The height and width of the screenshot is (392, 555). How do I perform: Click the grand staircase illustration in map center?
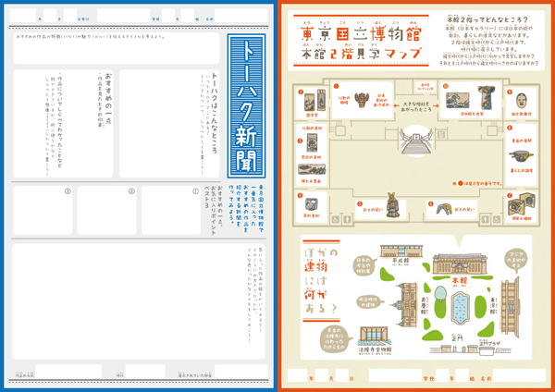(x=416, y=141)
